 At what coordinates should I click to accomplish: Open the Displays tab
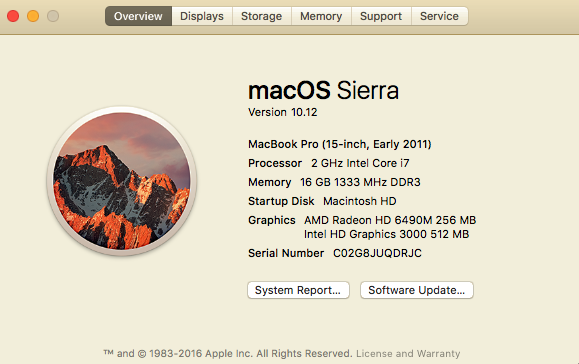click(202, 16)
